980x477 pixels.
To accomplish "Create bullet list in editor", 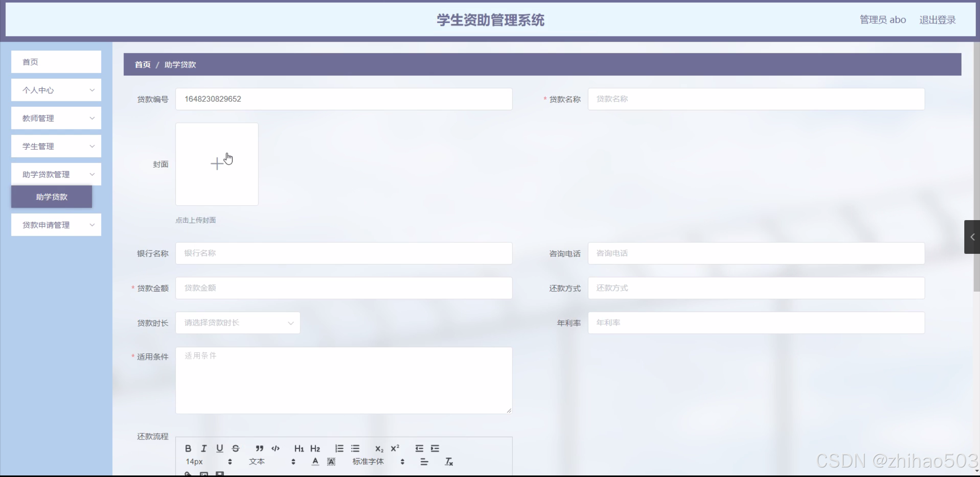I will (x=355, y=448).
